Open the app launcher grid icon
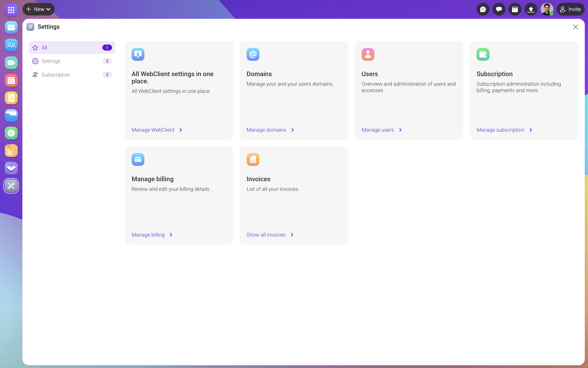This screenshot has width=588, height=368. 11,10
